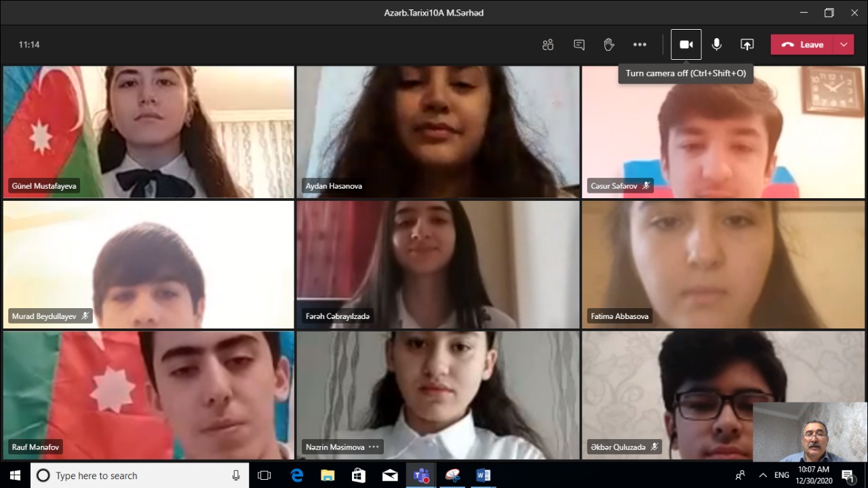Open the People icon in system tray

741,475
